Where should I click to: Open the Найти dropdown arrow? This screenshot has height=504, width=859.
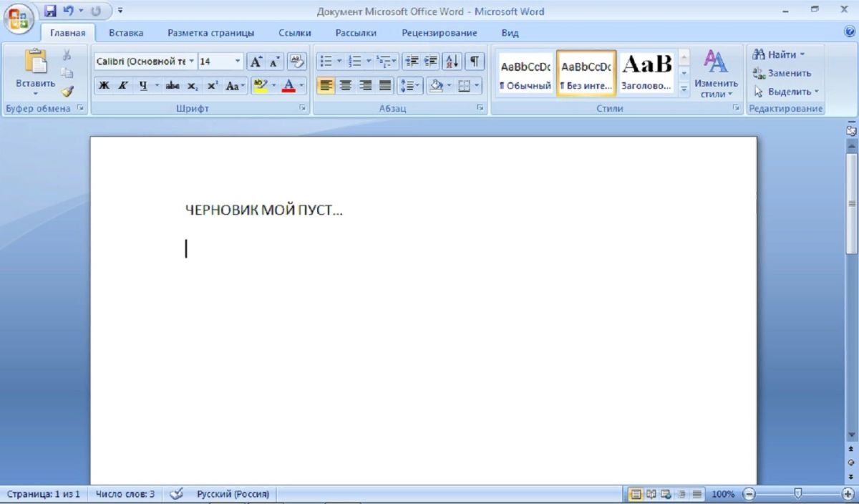[x=802, y=54]
